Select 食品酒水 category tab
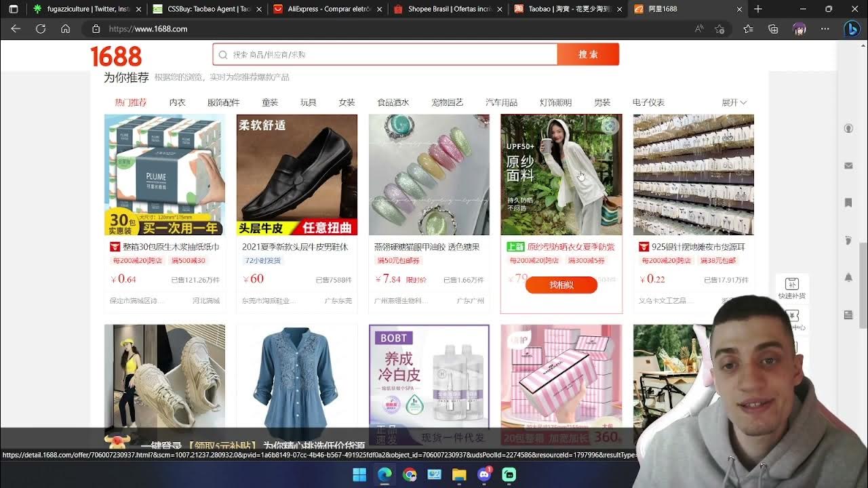The width and height of the screenshot is (868, 488). pyautogui.click(x=393, y=102)
